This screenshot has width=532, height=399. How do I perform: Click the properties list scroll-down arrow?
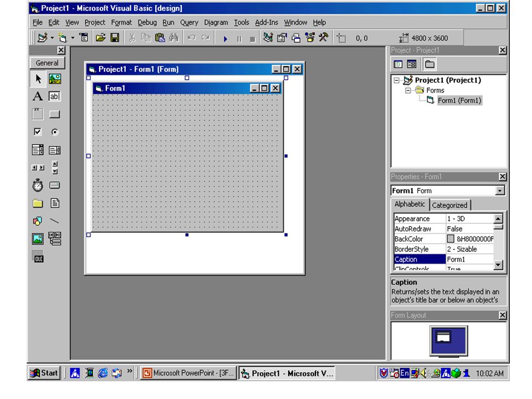tap(498, 265)
